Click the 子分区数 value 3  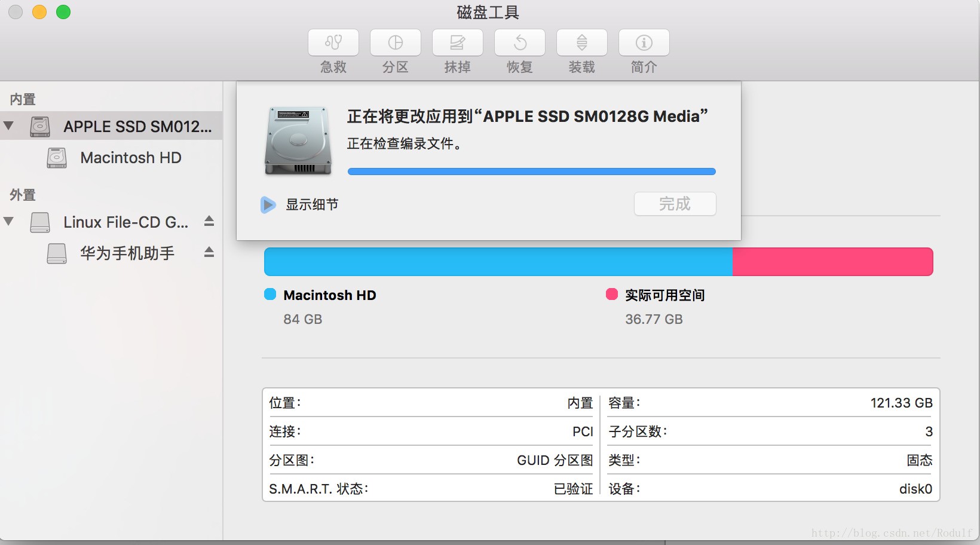pyautogui.click(x=929, y=431)
